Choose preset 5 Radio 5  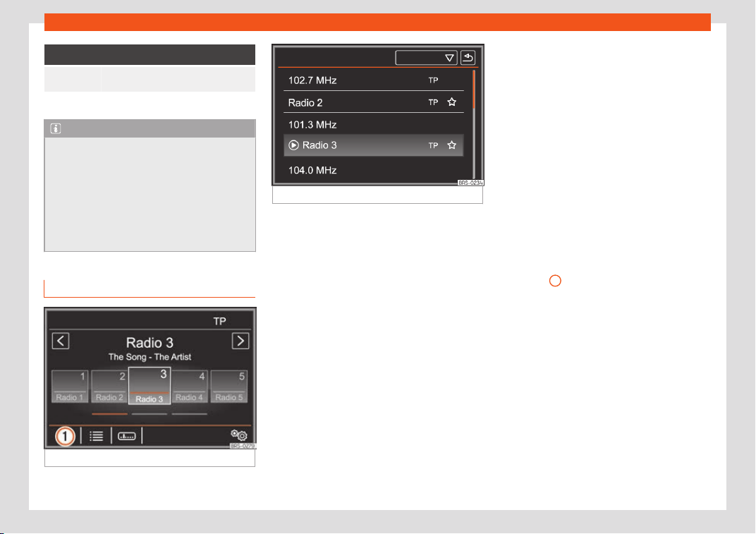[229, 386]
